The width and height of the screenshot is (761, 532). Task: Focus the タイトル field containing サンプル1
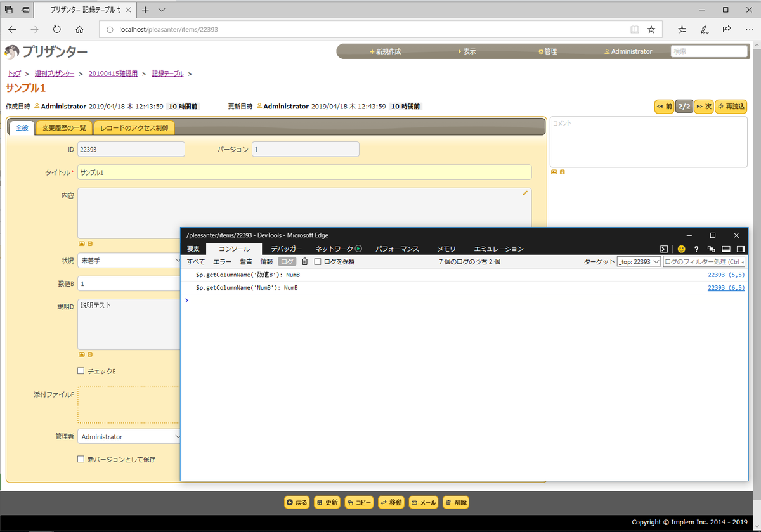304,172
